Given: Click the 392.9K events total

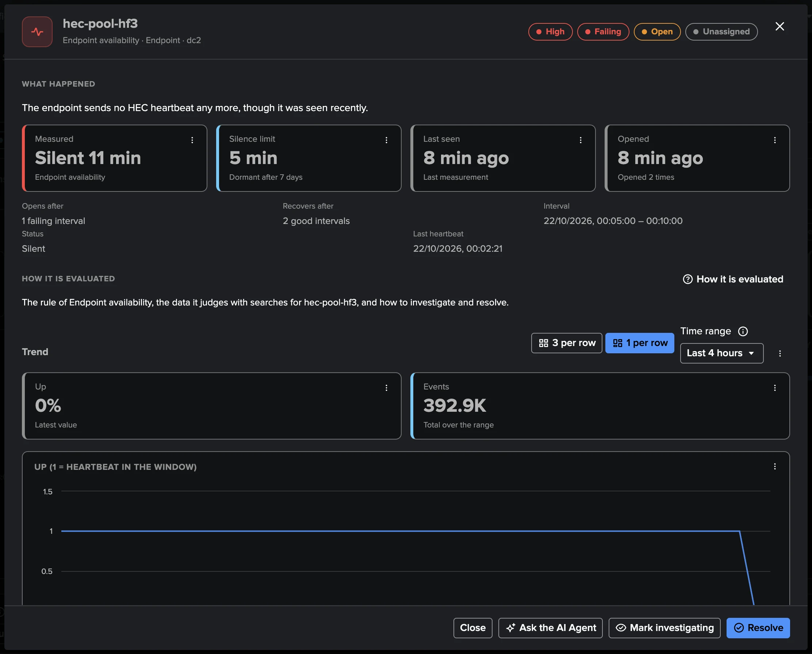Looking at the screenshot, I should 455,406.
